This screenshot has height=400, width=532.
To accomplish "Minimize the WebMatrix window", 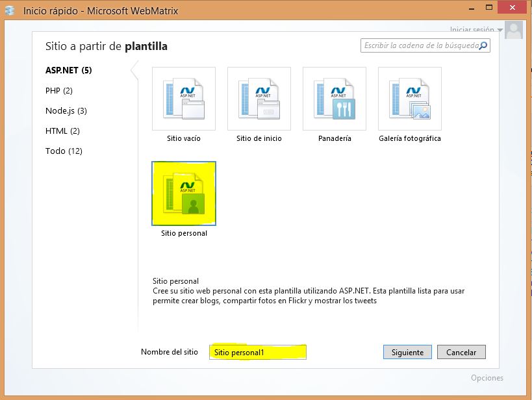I will tap(472, 8).
